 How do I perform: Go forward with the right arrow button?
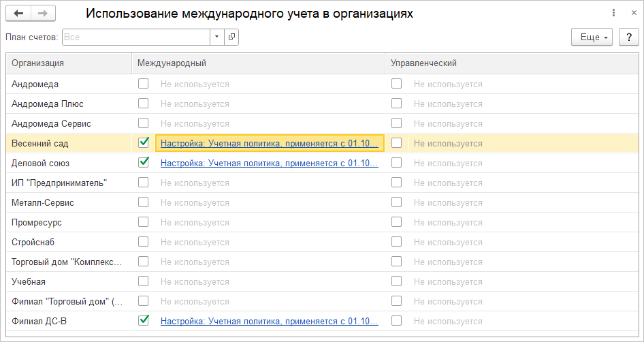tap(43, 14)
